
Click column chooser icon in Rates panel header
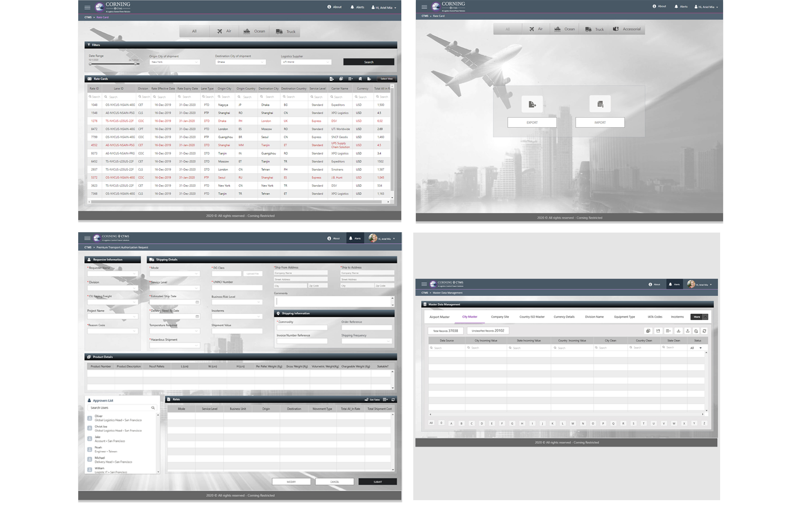(385, 400)
